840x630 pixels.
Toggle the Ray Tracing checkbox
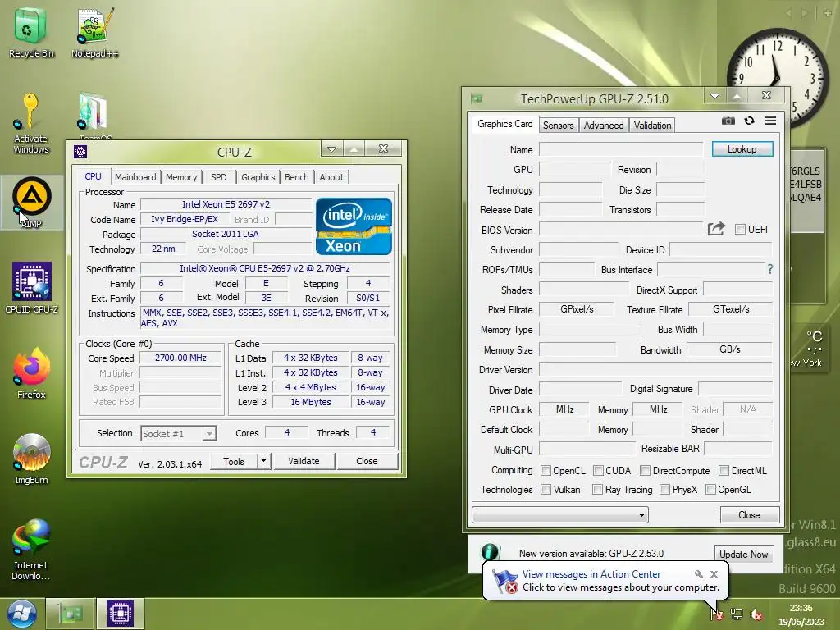point(597,489)
